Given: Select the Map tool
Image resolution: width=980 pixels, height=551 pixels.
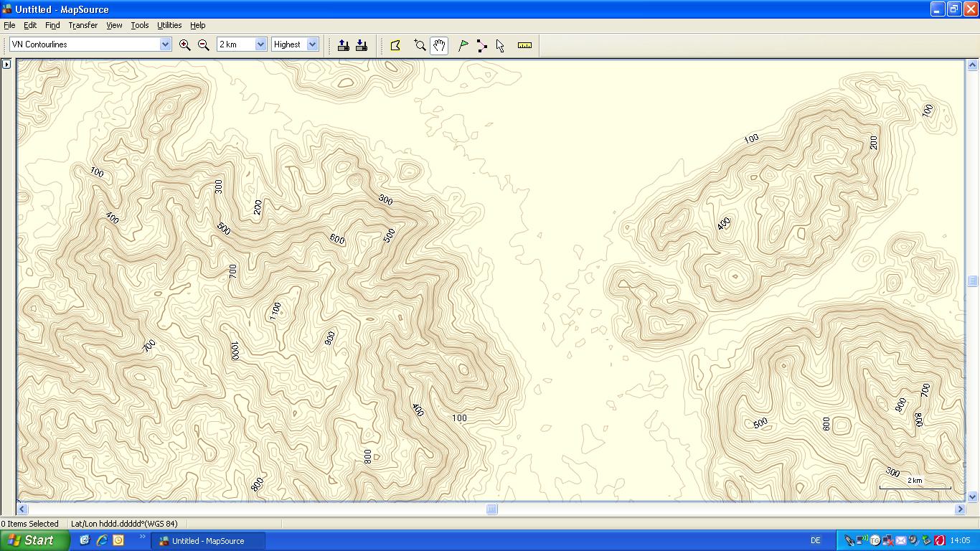Looking at the screenshot, I should [x=395, y=45].
